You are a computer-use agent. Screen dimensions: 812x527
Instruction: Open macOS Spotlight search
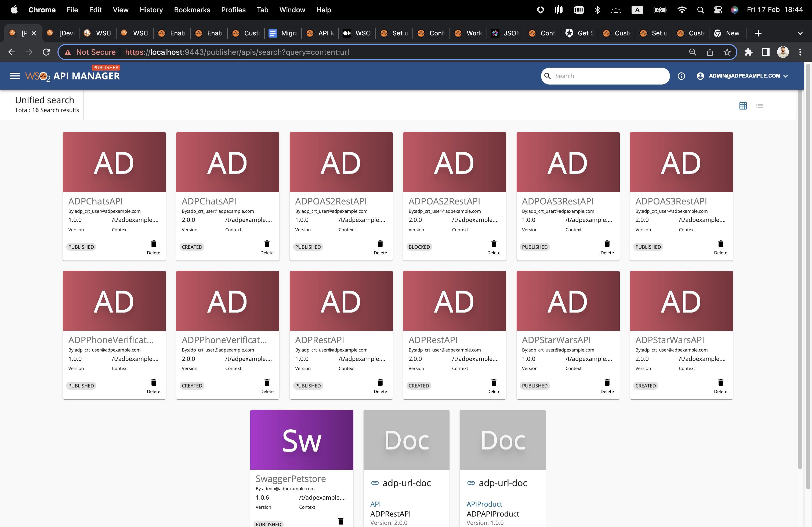point(701,10)
